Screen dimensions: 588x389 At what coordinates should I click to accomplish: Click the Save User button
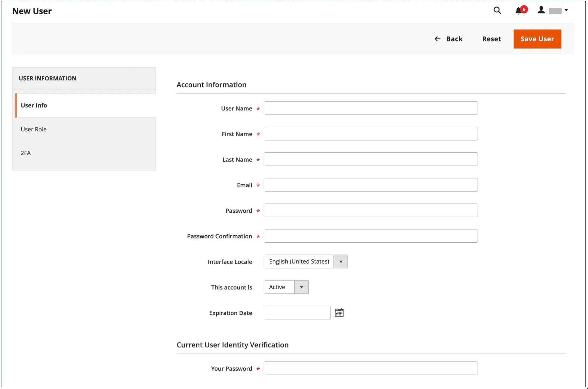[x=537, y=39]
